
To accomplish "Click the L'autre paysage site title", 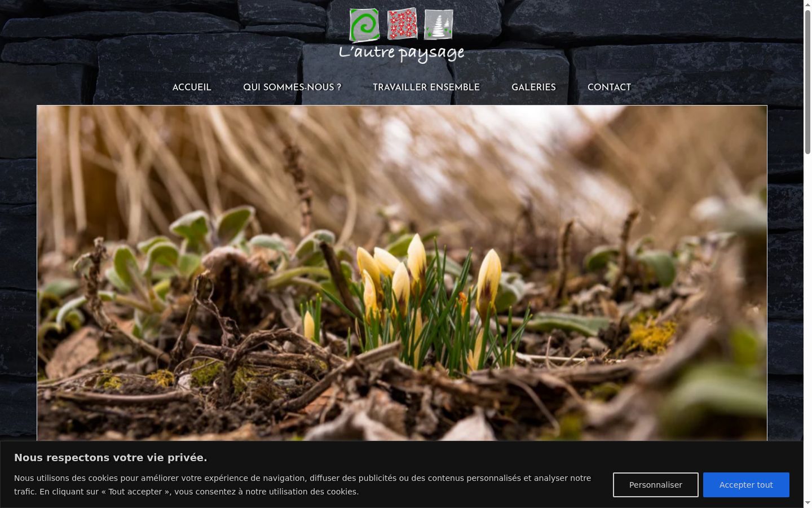I will (401, 53).
